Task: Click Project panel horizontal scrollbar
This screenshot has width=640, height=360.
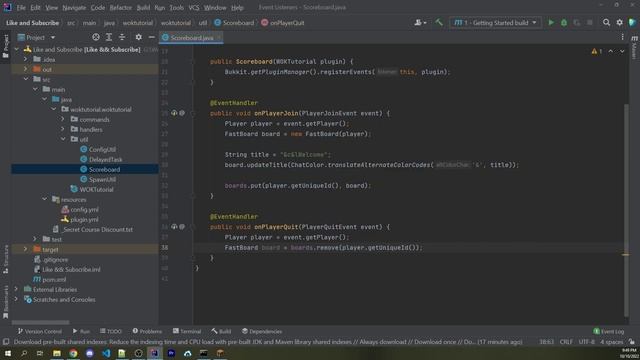Action: point(40,322)
